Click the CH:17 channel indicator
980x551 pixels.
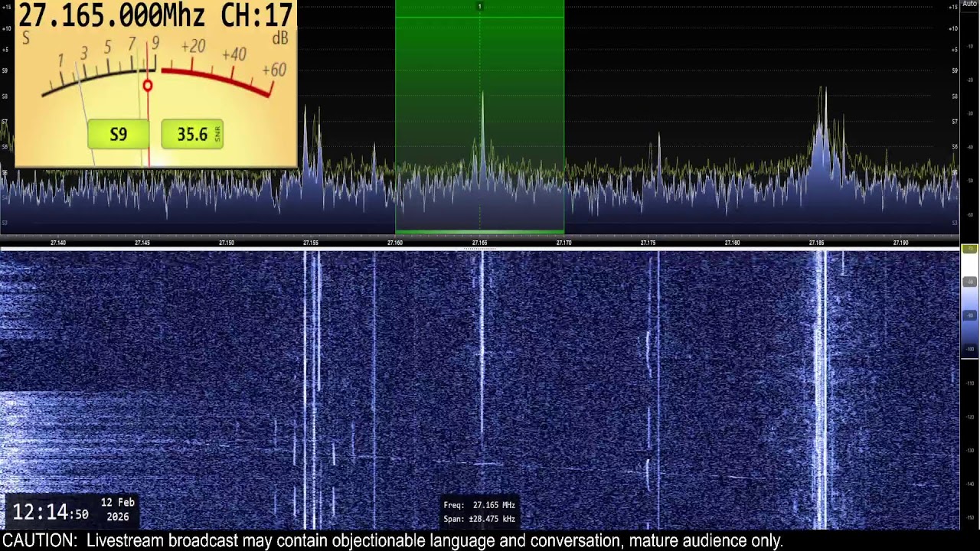(x=256, y=15)
